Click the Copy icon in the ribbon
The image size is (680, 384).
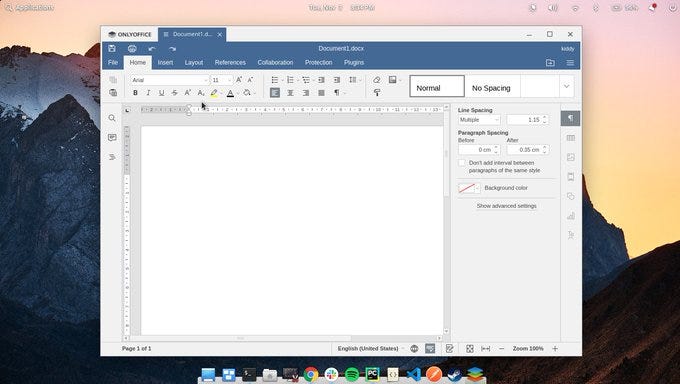(x=113, y=80)
